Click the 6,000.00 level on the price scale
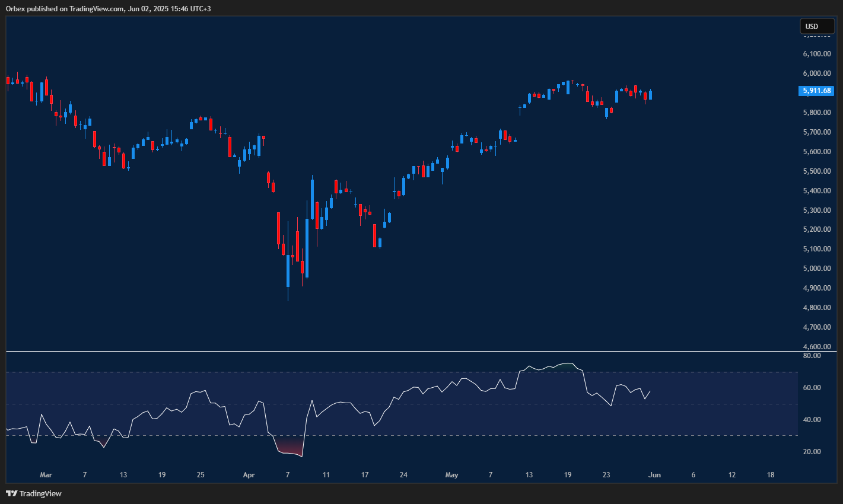Viewport: 843px width, 504px height. (818, 73)
